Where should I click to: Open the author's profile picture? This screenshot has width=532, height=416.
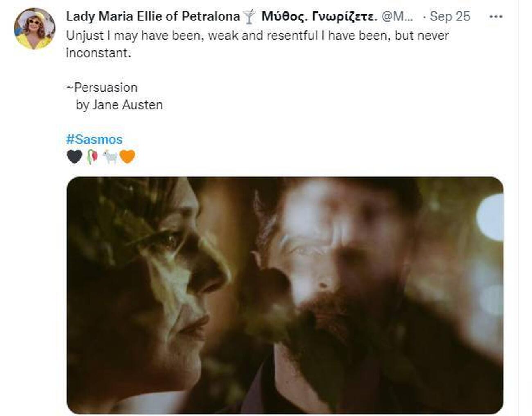click(x=34, y=29)
